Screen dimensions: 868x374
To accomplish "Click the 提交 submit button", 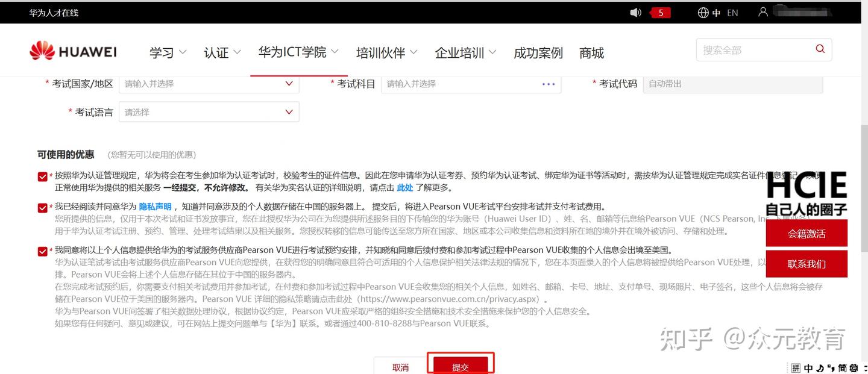I will coord(461,366).
